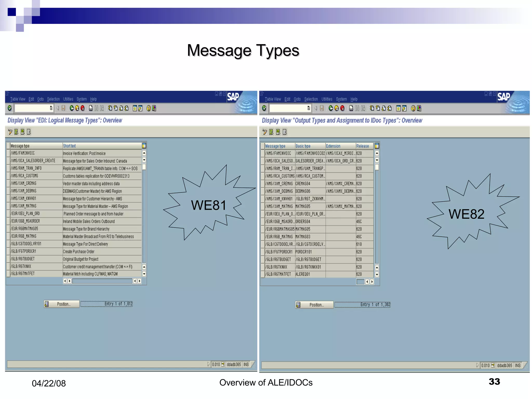Open Table View menu in Logical Message Types window
This screenshot has width=532, height=399.
pos(18,99)
